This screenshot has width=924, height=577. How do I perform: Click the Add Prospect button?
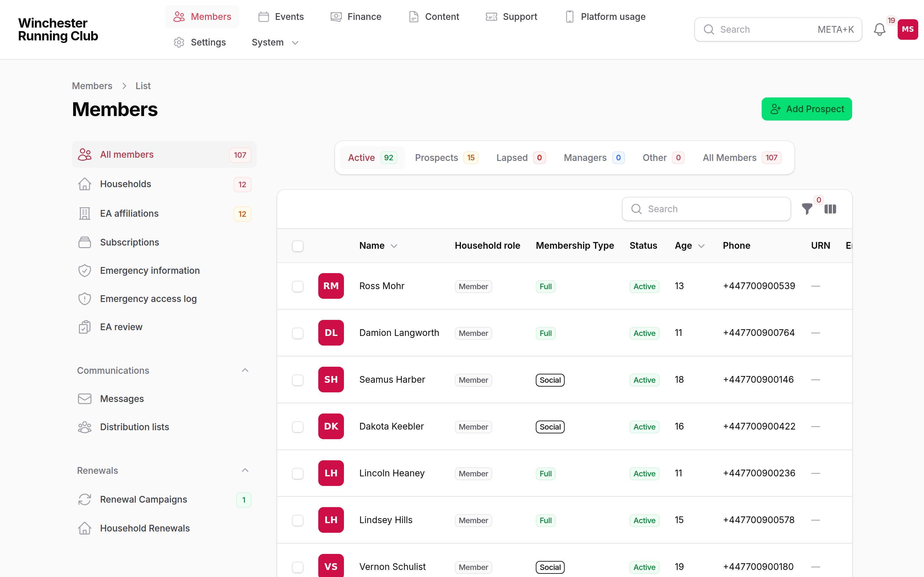(x=806, y=109)
